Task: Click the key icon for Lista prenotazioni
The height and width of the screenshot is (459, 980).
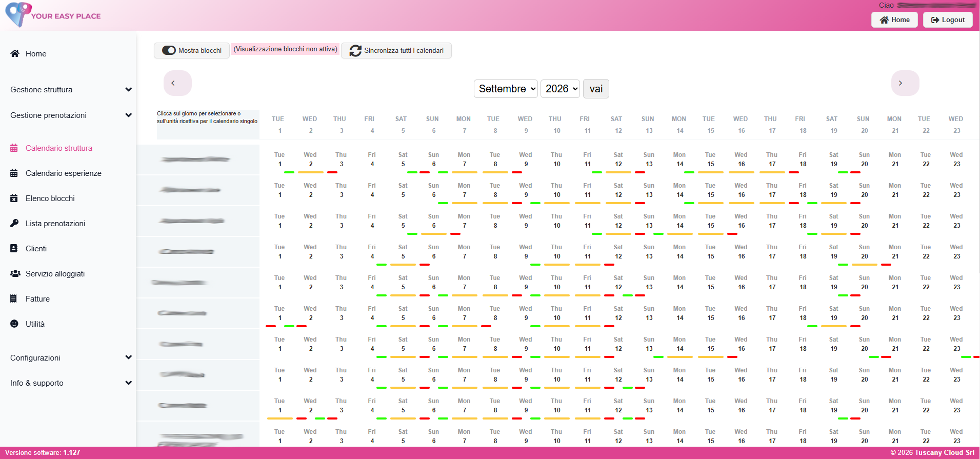Action: 14,223
